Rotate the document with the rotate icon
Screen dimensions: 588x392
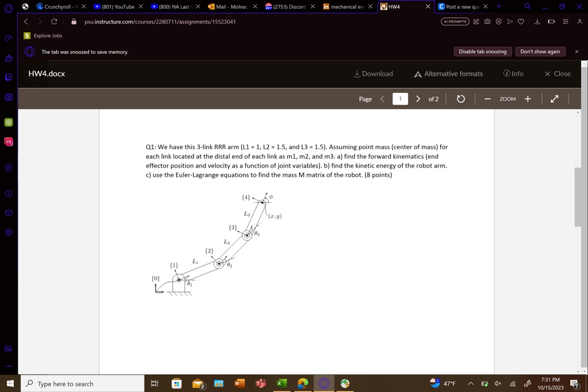459,99
